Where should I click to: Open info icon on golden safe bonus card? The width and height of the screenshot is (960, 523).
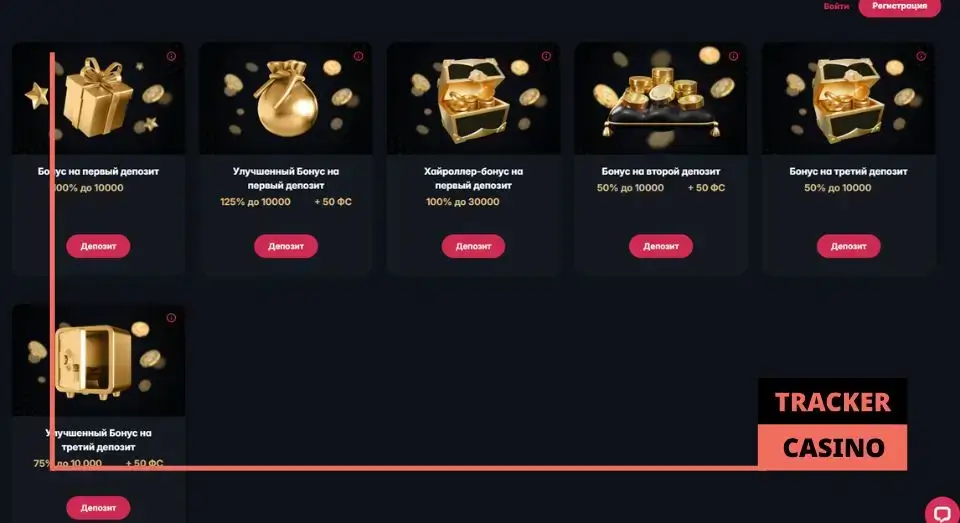click(171, 318)
